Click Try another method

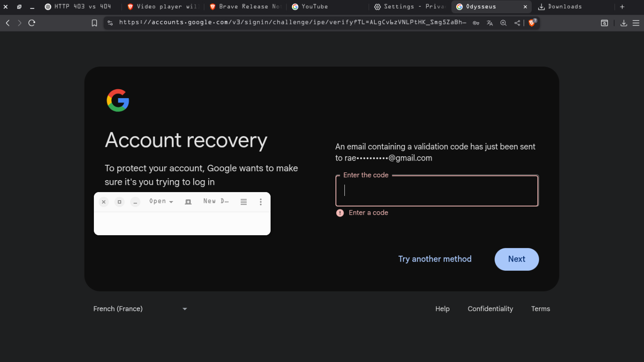coord(435,259)
